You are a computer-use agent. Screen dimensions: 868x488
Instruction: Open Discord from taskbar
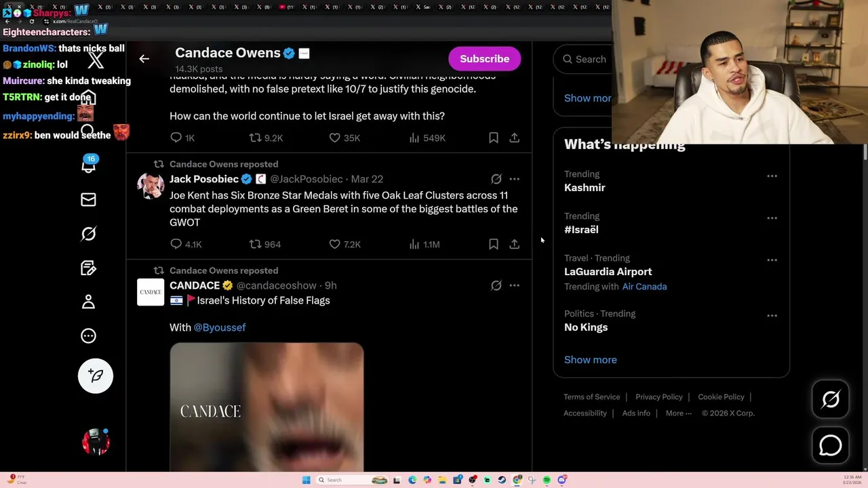point(562,480)
